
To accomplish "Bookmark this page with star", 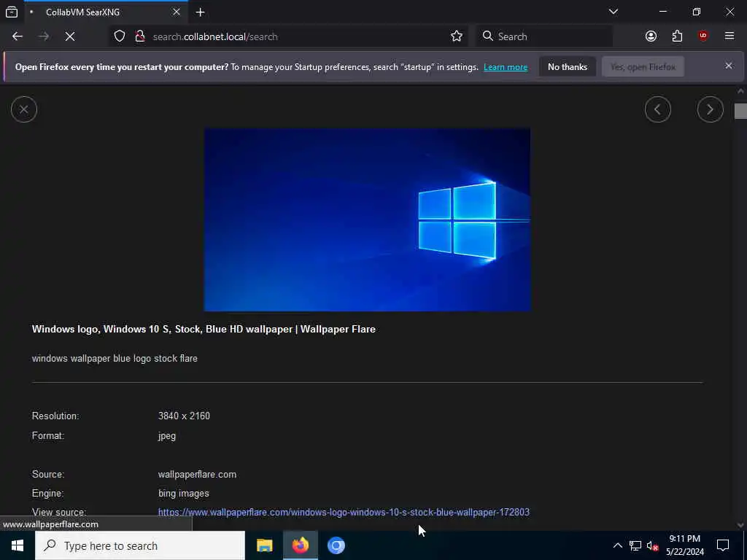I will pos(457,36).
